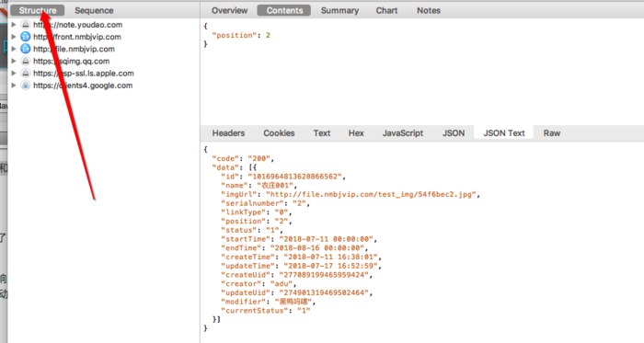The height and width of the screenshot is (343, 644).
Task: Switch to the Structure view tab
Action: coord(38,10)
